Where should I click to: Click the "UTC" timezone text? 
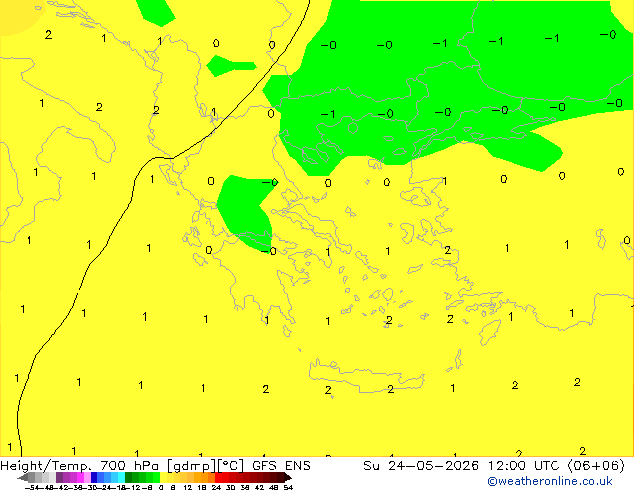[547, 466]
